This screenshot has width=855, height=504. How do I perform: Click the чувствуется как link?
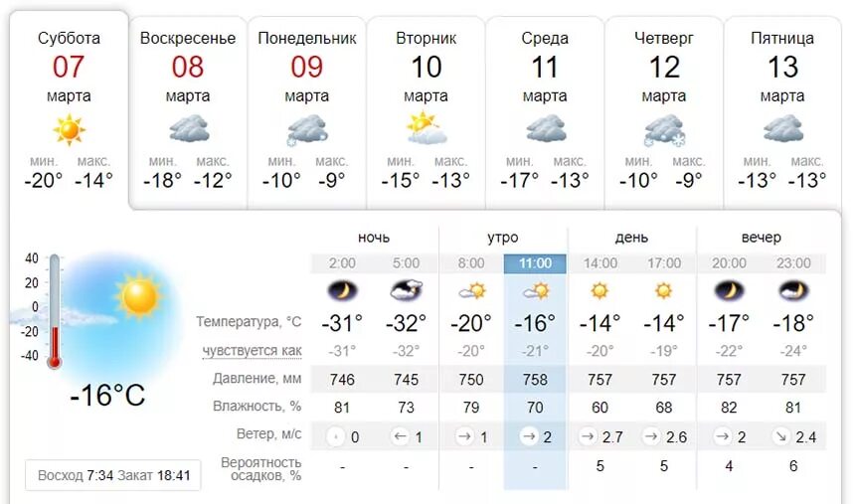point(252,351)
